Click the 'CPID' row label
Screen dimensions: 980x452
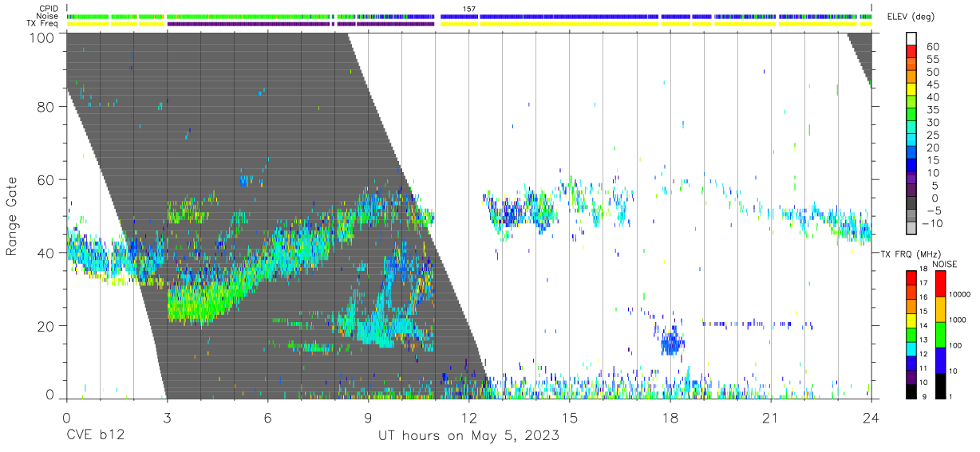point(48,9)
